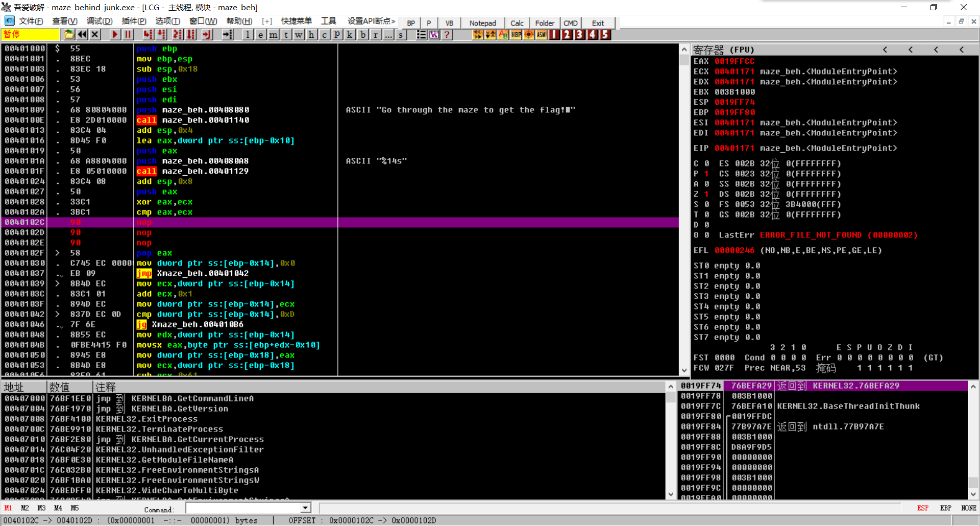Close the debugged program with X icon
This screenshot has height=526, width=980.
95,34
